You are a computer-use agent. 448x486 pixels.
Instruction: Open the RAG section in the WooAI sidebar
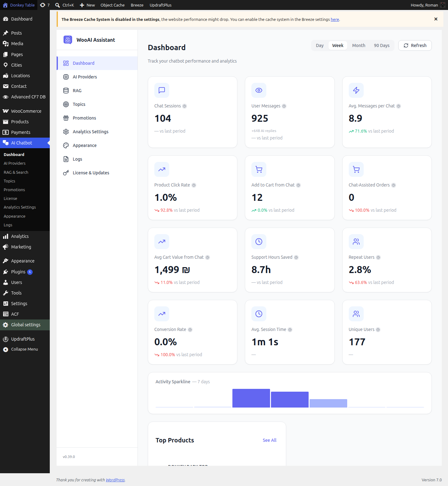[97, 91]
